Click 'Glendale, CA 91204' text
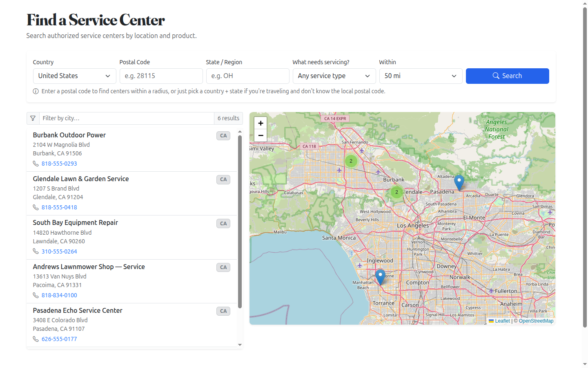The height and width of the screenshot is (368, 588). point(58,197)
